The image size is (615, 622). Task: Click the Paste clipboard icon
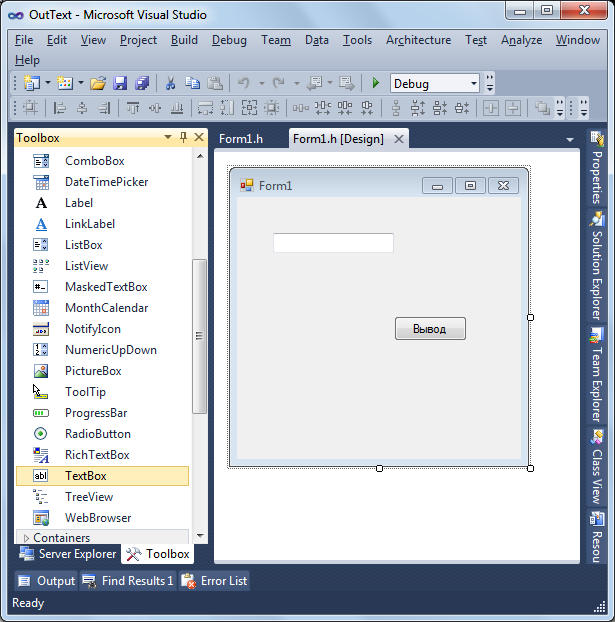click(x=215, y=83)
